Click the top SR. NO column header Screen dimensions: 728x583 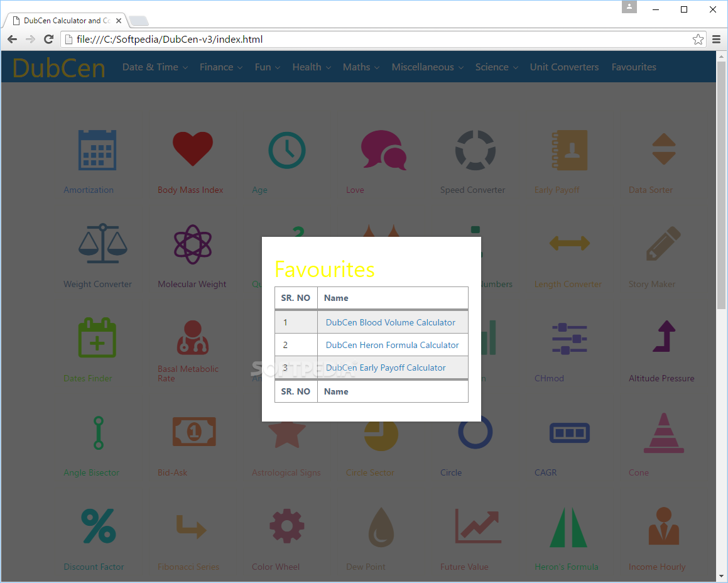point(296,298)
